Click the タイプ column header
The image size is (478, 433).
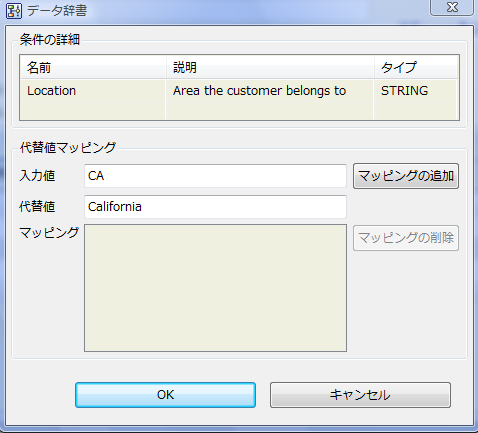click(416, 68)
